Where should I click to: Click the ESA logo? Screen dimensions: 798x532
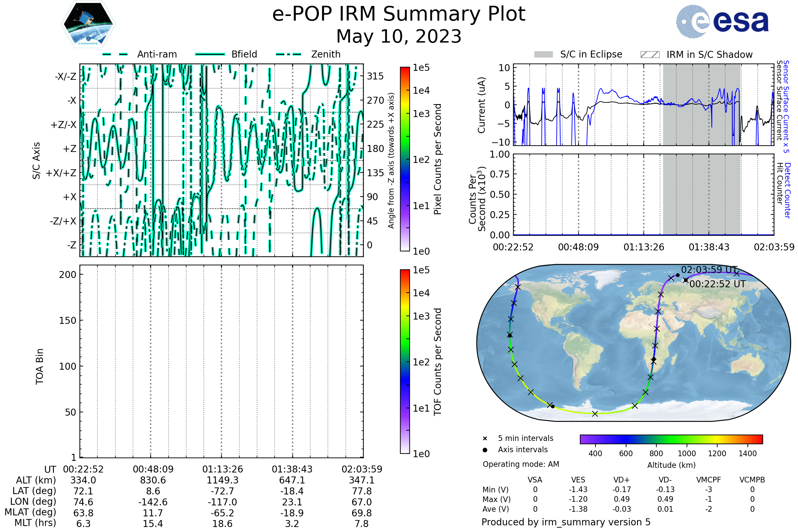(722, 22)
